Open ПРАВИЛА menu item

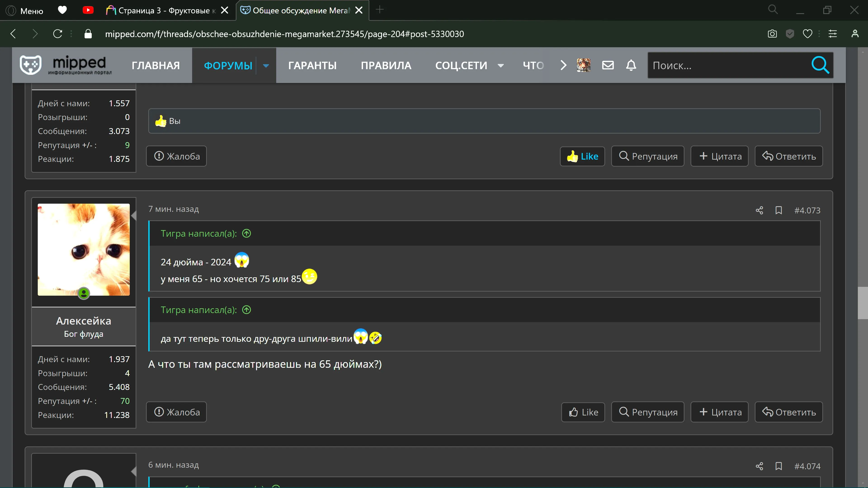point(386,65)
